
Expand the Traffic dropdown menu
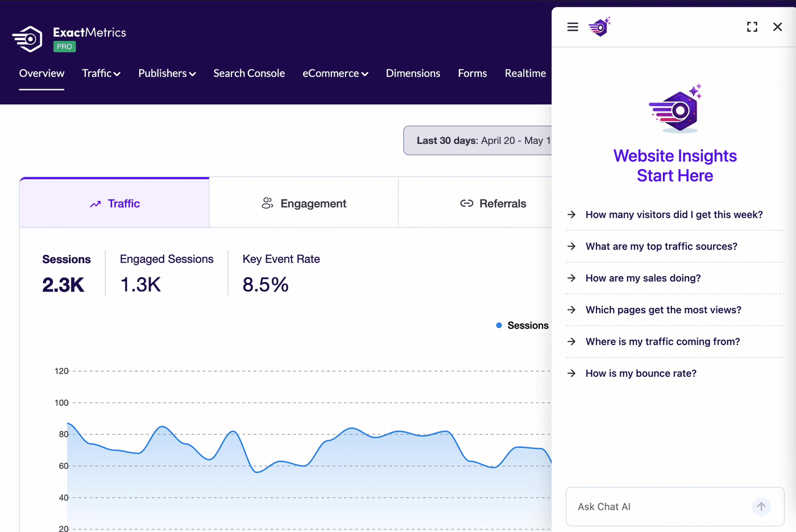pos(101,73)
